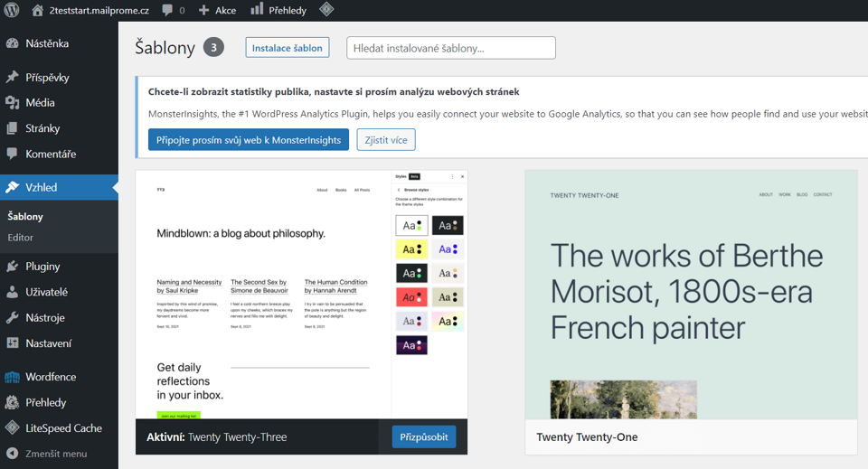Click Připojte prosím svůj web k MonsterInsights
Viewport: 868px width, 469px height.
249,140
